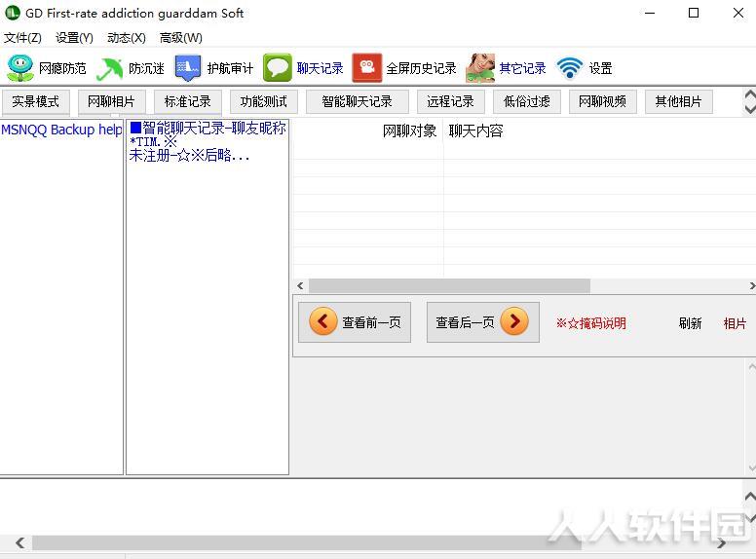Switch to the 智能聊天记录 tab
Image resolution: width=756 pixels, height=559 pixels.
(x=358, y=101)
